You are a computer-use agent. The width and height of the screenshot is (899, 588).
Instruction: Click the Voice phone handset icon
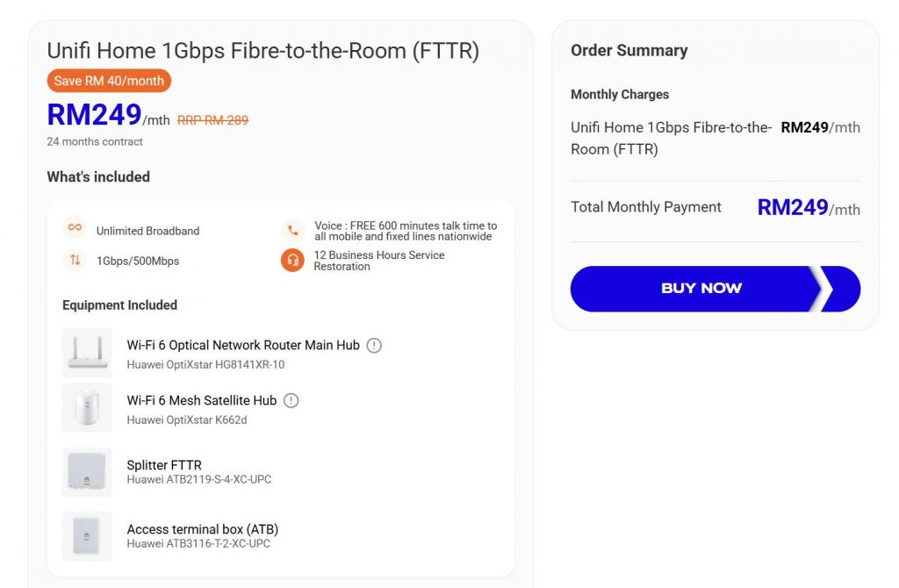click(x=292, y=231)
